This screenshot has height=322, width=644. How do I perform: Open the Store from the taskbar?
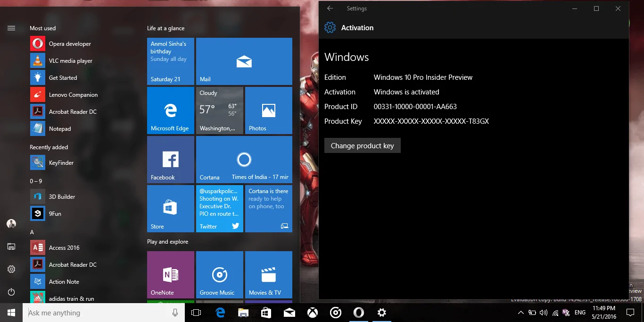(266, 313)
